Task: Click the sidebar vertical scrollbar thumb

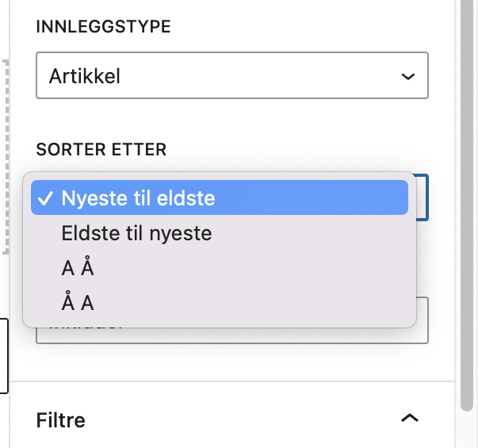Action: 468,198
